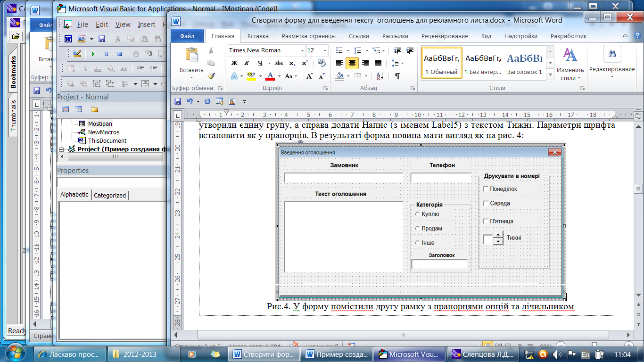Viewport: 644px width, 362px height.
Task: Open the Borders dropdown arrow
Action: pos(366,76)
